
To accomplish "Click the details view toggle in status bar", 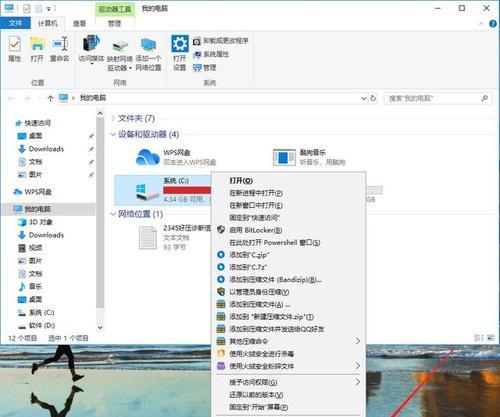I will point(479,338).
